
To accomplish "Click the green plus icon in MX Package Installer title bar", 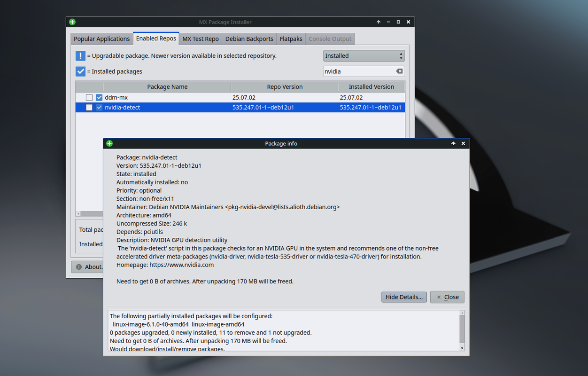I will tap(72, 22).
